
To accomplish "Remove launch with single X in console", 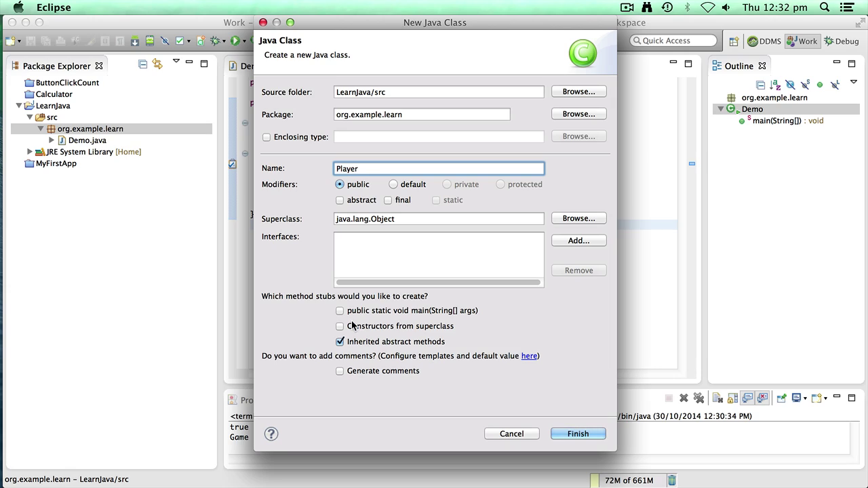I will (684, 398).
